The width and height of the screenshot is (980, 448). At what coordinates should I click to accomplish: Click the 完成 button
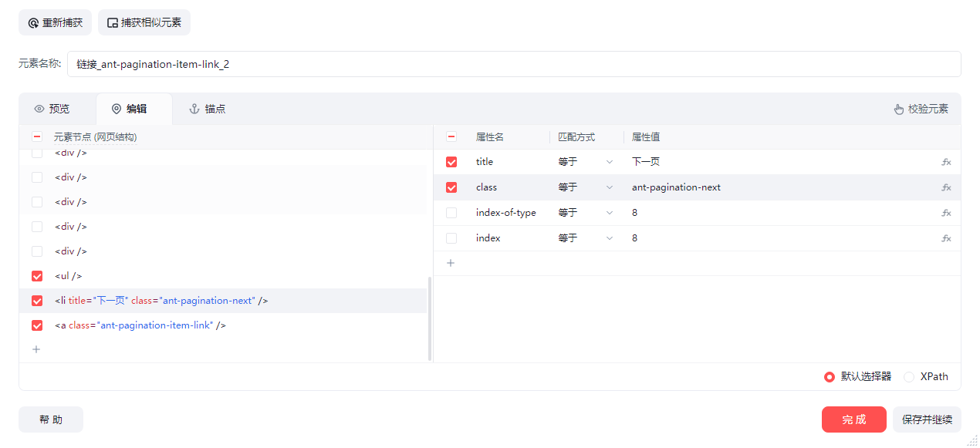point(854,419)
